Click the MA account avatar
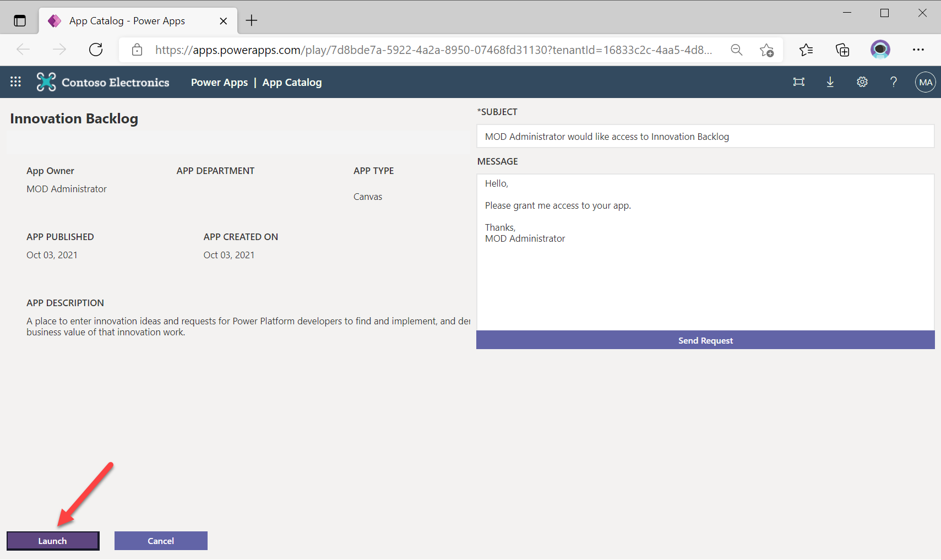This screenshot has height=560, width=941. (x=925, y=81)
